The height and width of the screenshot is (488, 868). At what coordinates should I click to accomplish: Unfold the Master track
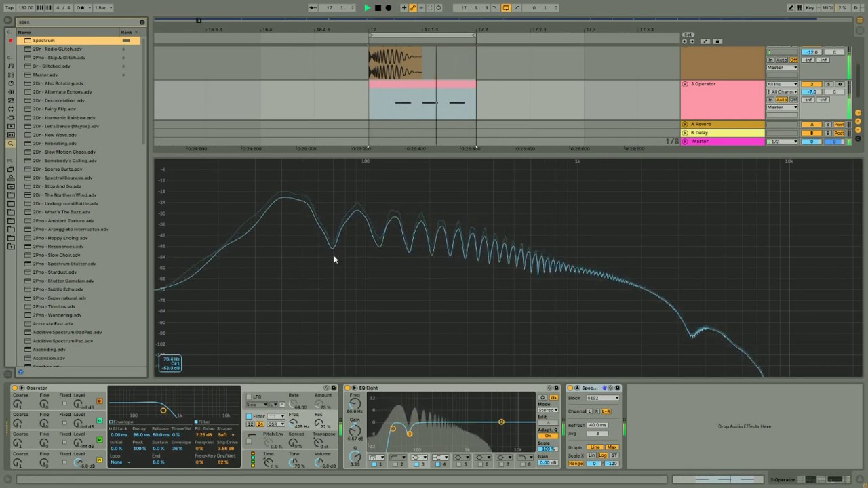coord(685,141)
